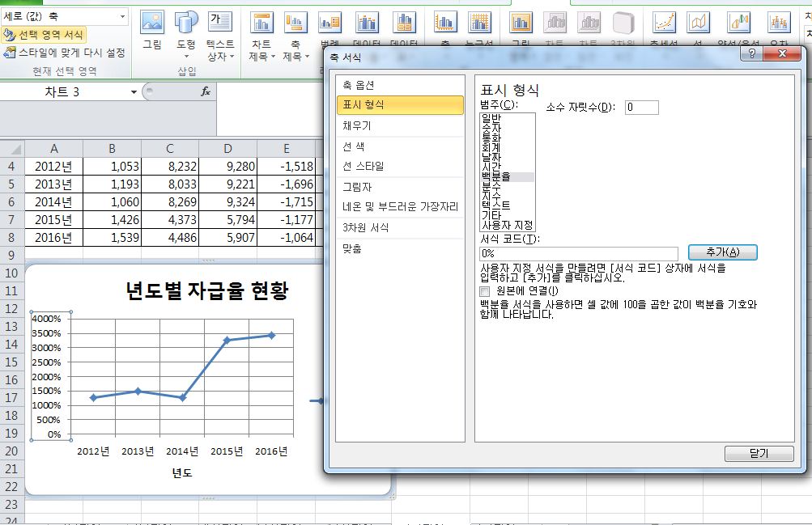Enable the 원본에 연결 checkbox
Screen dimensions: 812x525
coord(485,290)
